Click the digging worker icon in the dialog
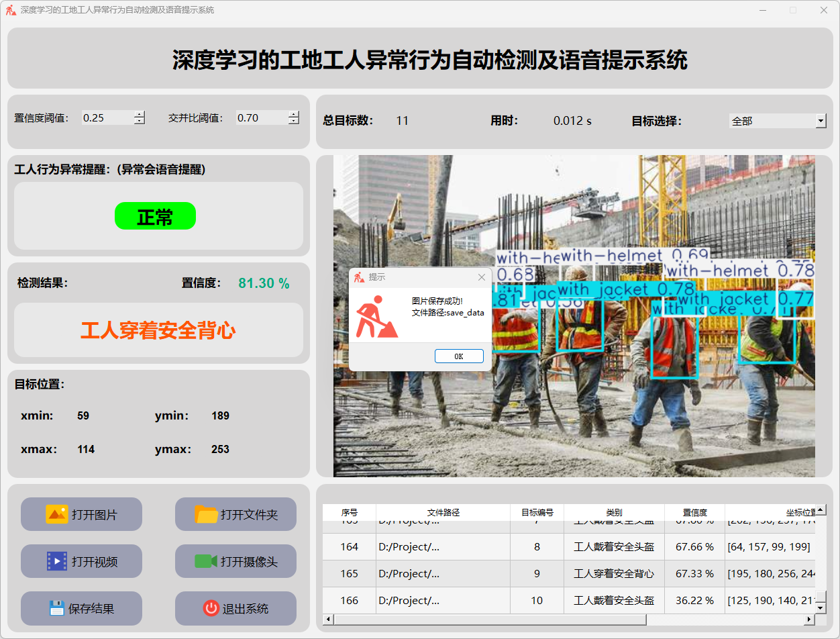 tap(376, 317)
